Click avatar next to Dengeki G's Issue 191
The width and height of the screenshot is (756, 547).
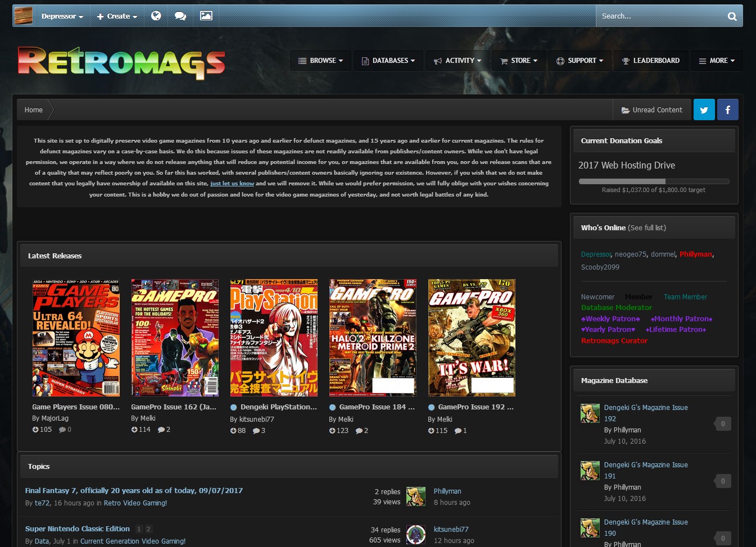590,471
